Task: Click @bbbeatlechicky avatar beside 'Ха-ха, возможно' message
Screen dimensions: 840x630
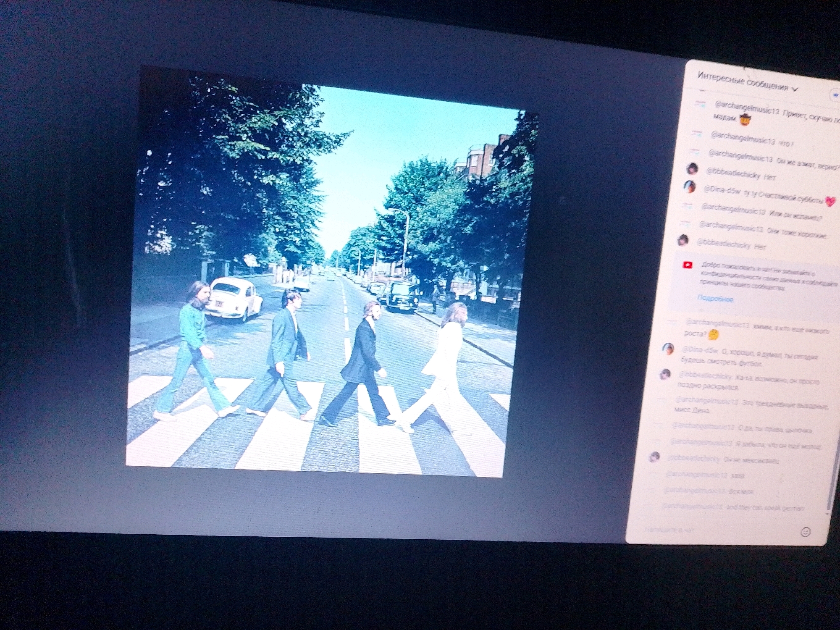Action: 665,374
